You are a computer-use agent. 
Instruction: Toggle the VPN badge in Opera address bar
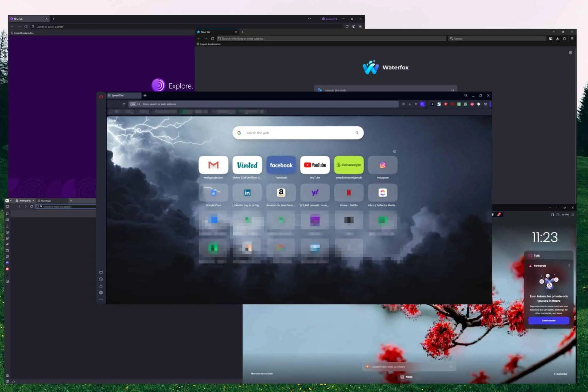point(133,104)
